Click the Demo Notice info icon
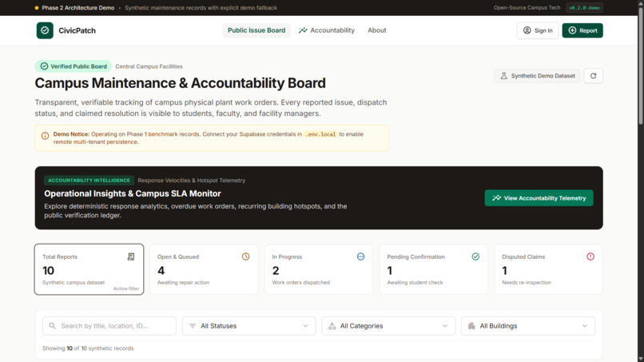644x362 pixels. tap(46, 136)
